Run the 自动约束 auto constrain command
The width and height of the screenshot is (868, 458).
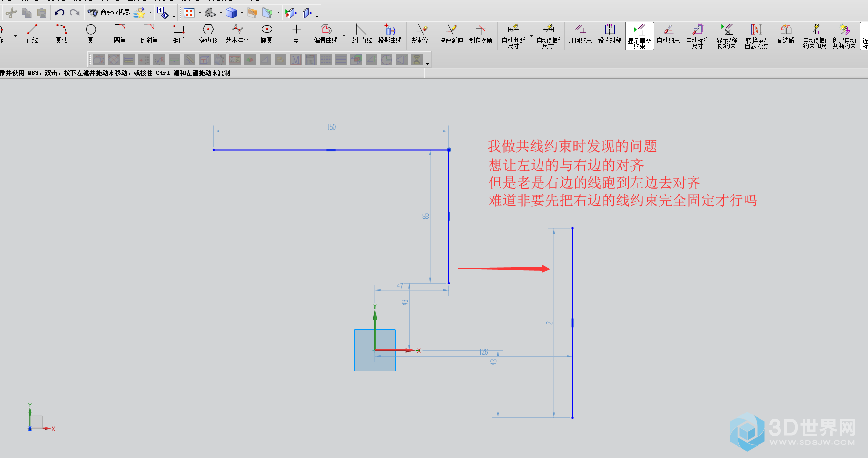[x=669, y=35]
